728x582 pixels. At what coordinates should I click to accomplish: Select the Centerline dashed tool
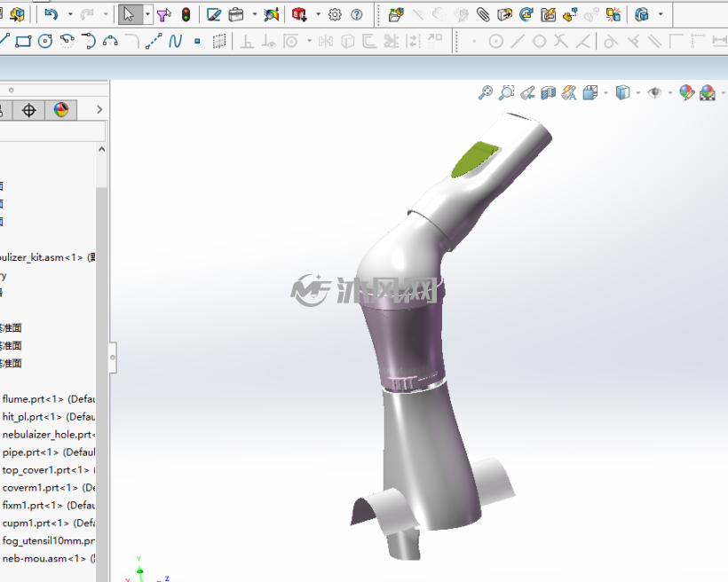(x=154, y=41)
